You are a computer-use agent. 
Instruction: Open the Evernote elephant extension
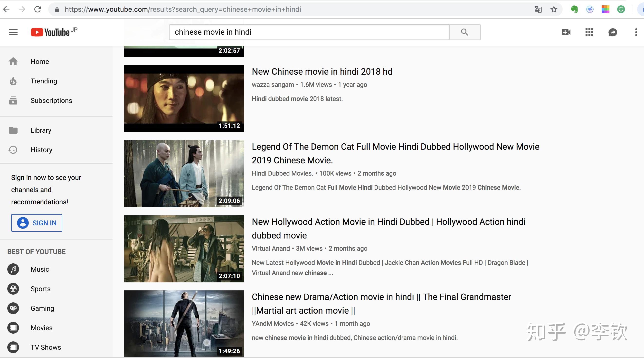574,10
